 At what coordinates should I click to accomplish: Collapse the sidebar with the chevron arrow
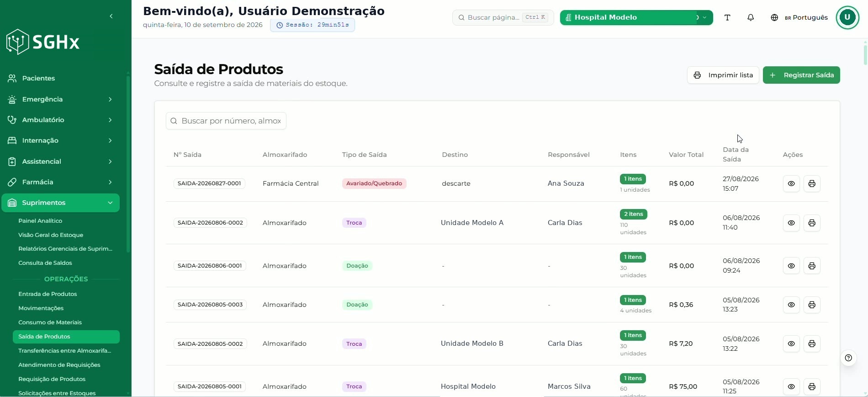(x=111, y=16)
